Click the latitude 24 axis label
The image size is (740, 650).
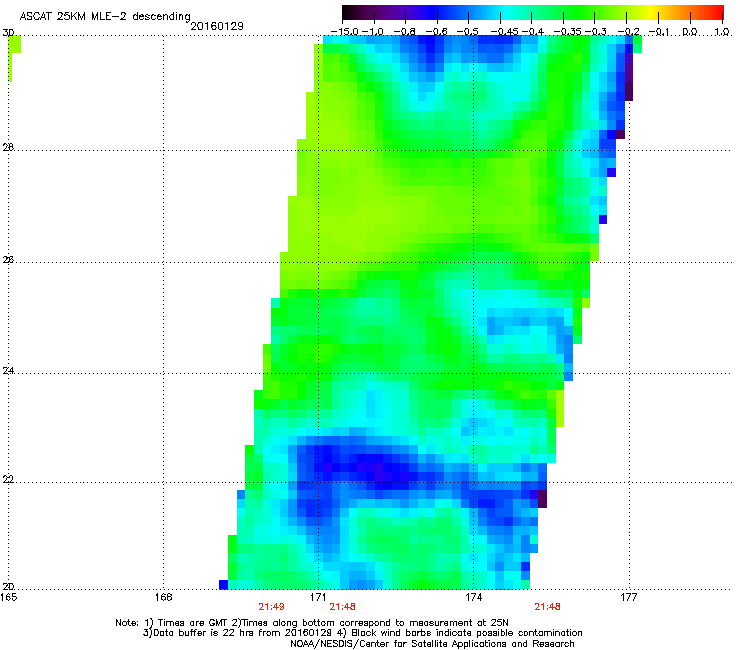click(8, 371)
